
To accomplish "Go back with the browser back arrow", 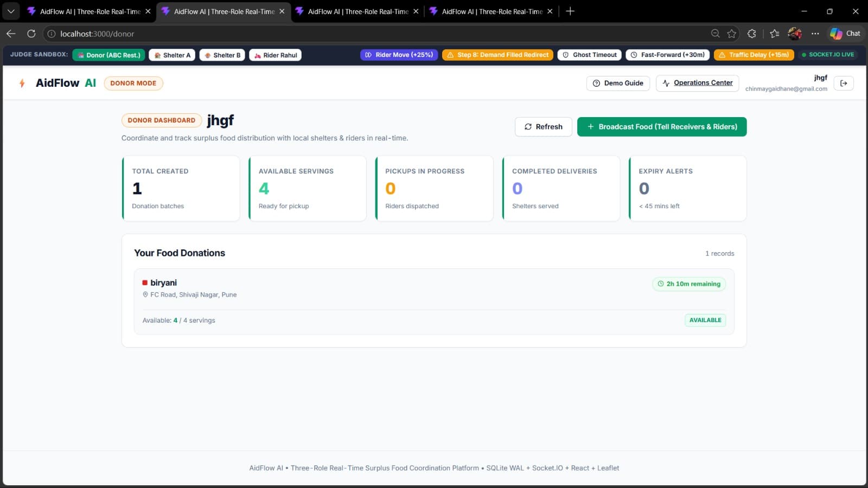I will coord(11,34).
